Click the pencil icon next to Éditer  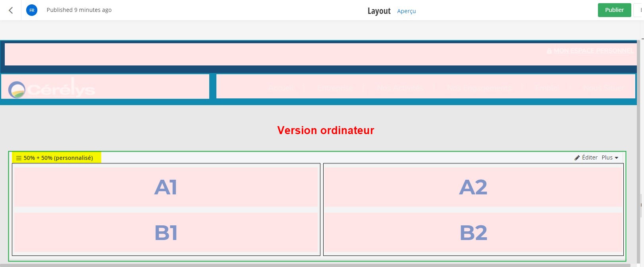(577, 158)
